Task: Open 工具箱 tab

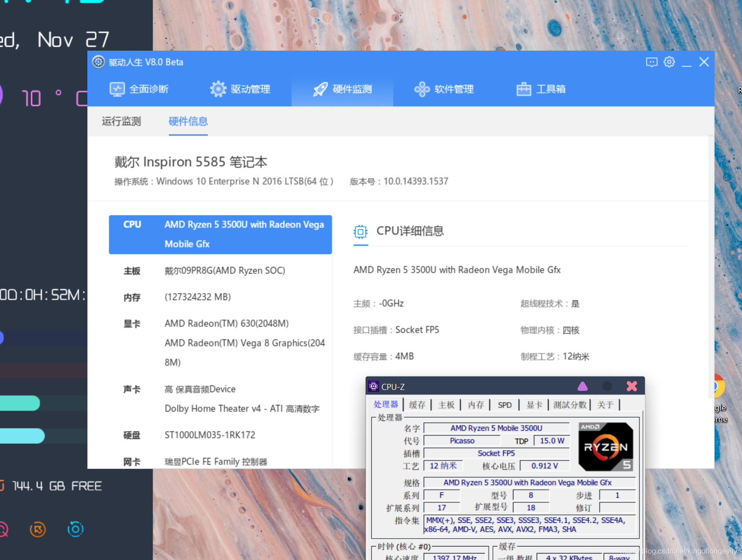Action: 541,89
